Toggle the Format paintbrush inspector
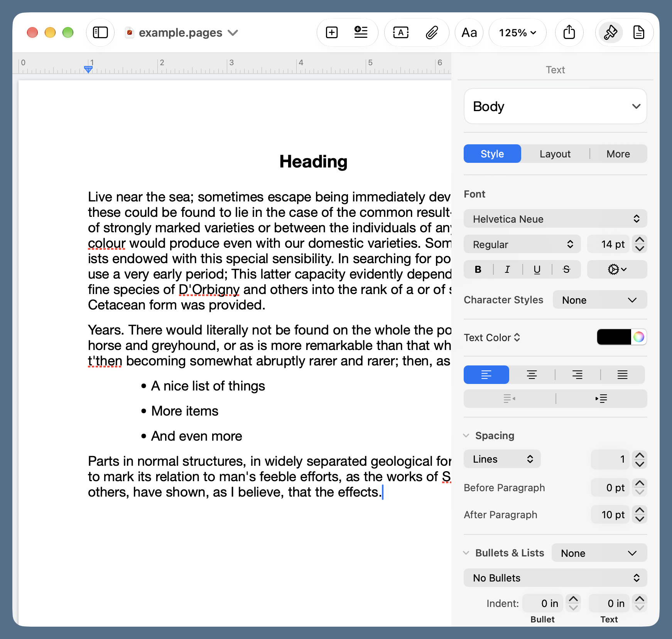 (x=610, y=32)
